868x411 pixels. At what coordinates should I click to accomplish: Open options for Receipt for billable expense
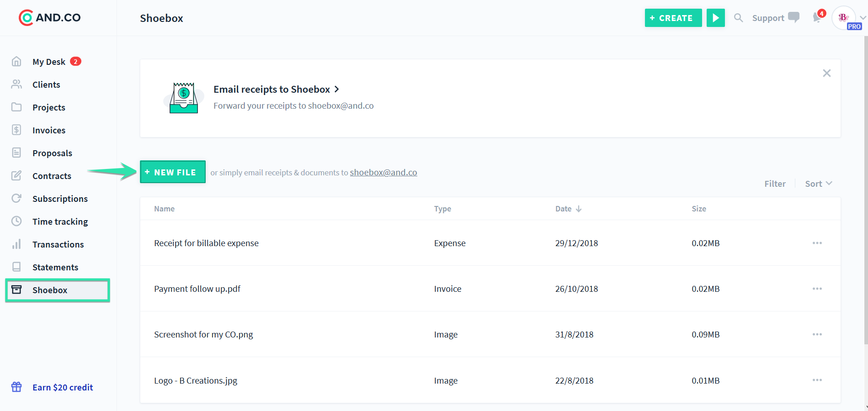pos(817,243)
